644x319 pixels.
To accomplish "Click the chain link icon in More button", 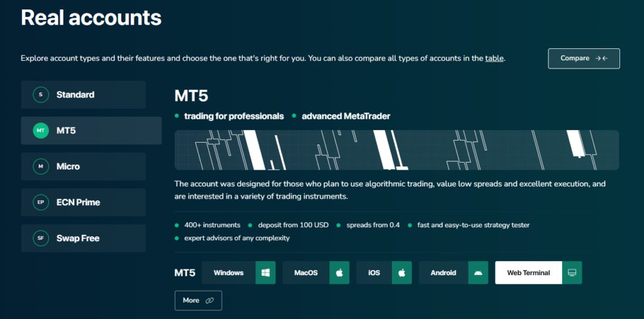I will tap(209, 301).
